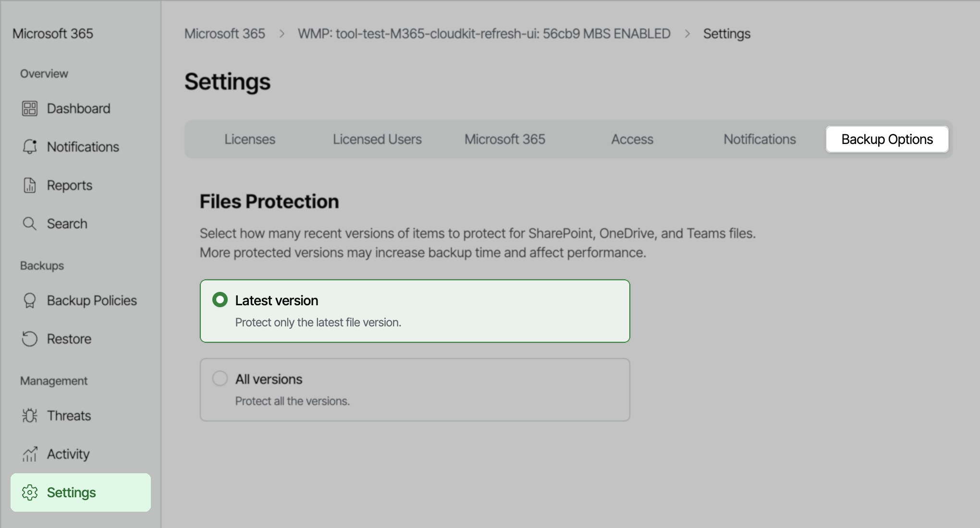This screenshot has height=528, width=980.
Task: Click the Dashboard grid icon
Action: click(x=30, y=108)
